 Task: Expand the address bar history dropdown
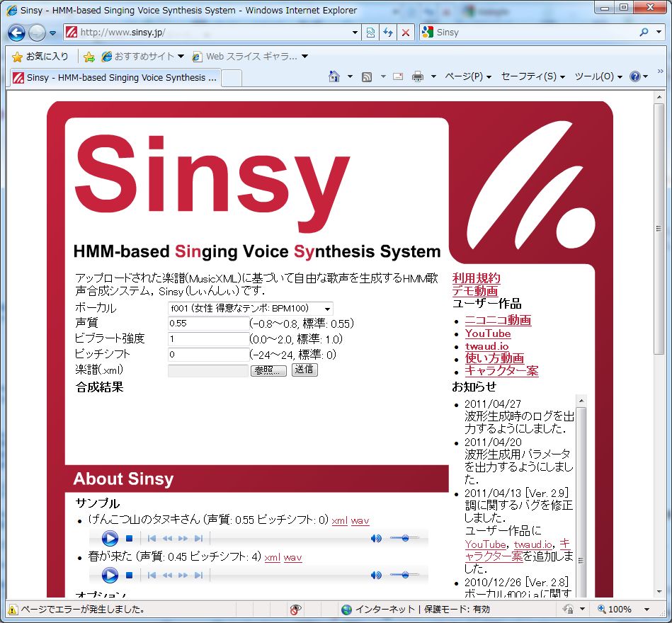point(355,33)
